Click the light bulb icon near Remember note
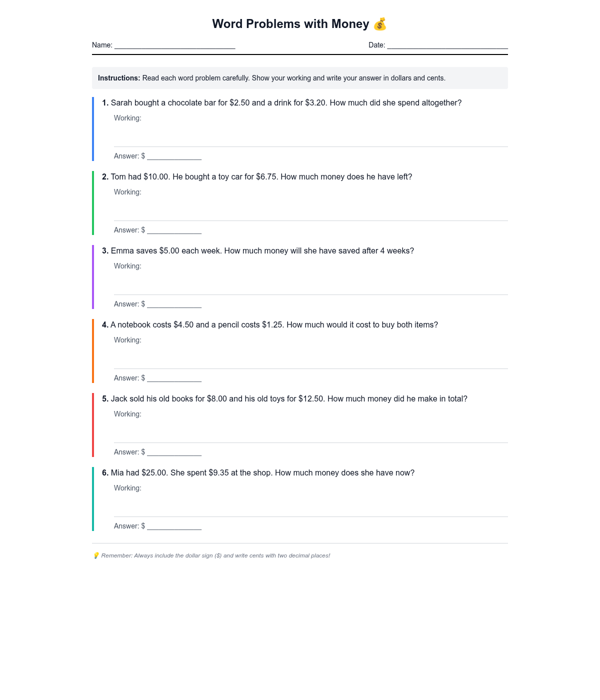The width and height of the screenshot is (600, 700). 96,555
